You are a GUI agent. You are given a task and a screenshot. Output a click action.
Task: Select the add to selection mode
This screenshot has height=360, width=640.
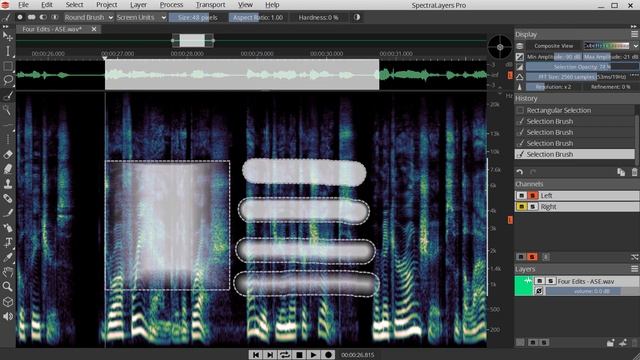coord(31,18)
